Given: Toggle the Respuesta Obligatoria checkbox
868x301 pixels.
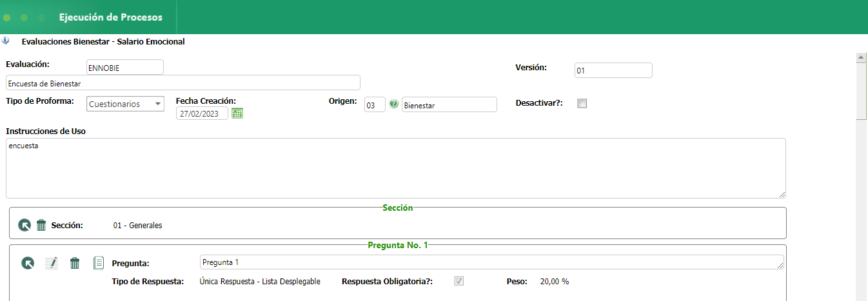Looking at the screenshot, I should pos(459,281).
